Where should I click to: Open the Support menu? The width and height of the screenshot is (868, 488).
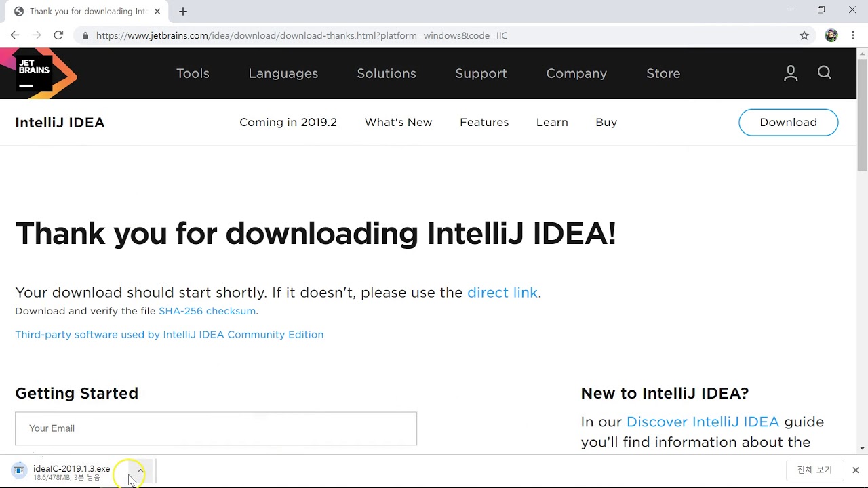pos(481,73)
